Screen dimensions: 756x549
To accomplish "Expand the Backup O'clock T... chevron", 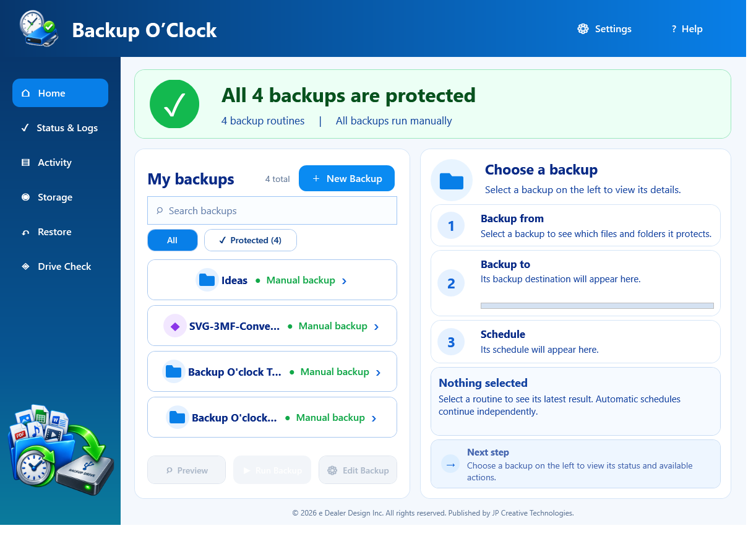I will pos(378,373).
